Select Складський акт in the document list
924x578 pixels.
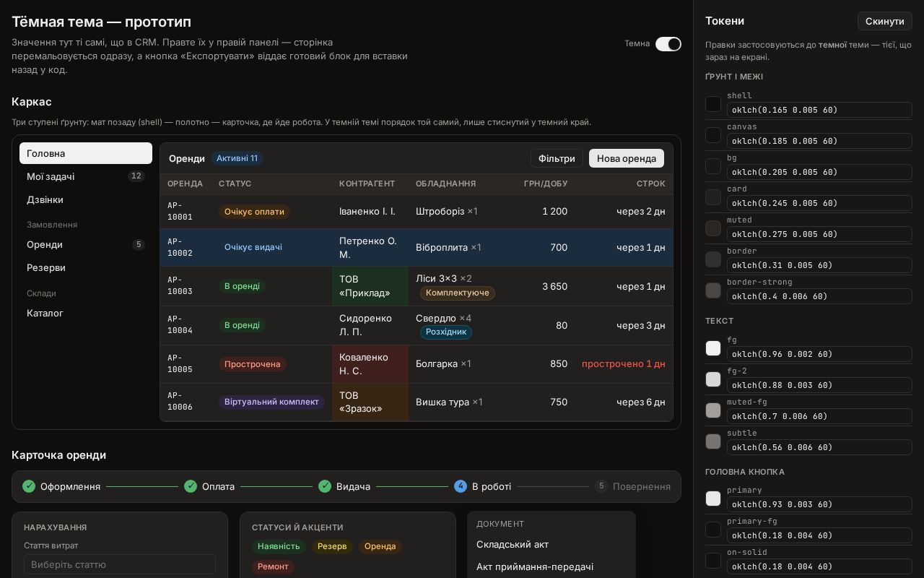coord(552,544)
